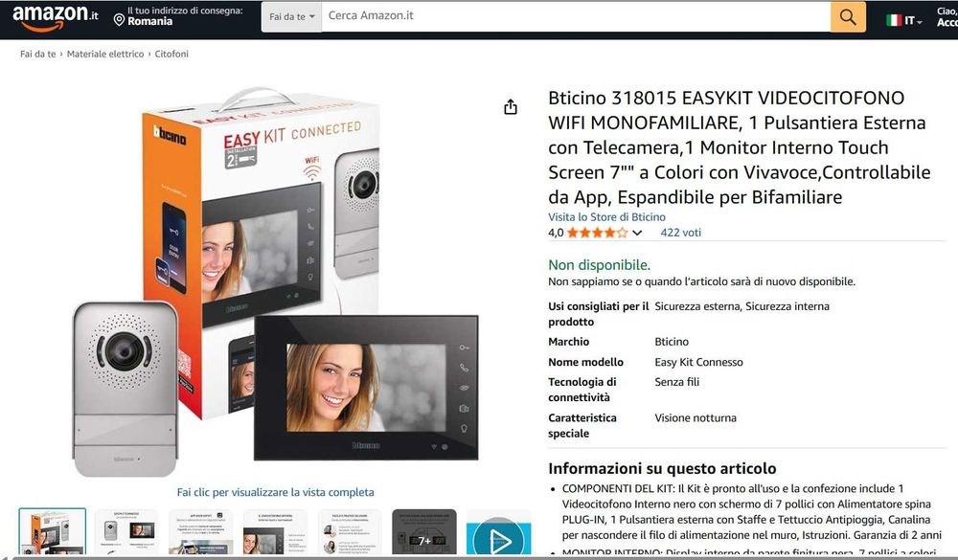The image size is (958, 560).
Task: Expand the star rating breakdown chevron
Action: click(x=637, y=233)
